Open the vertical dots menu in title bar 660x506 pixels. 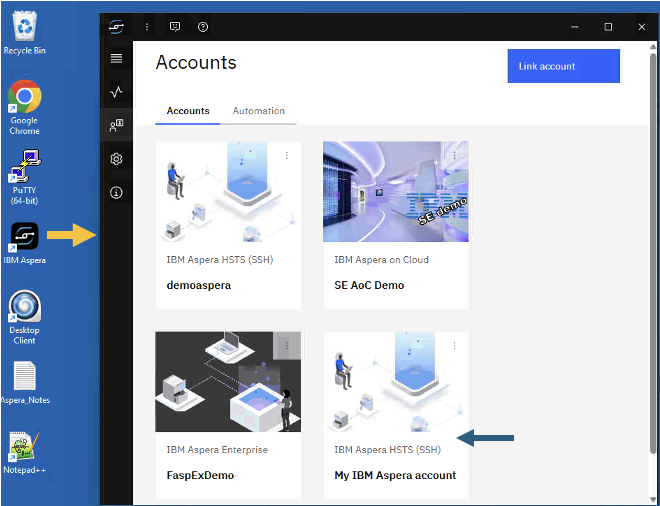coord(147,27)
